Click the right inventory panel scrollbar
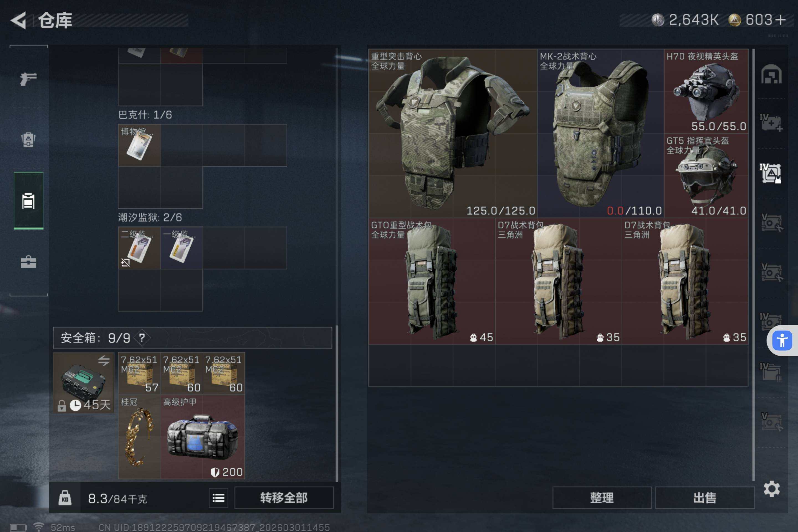This screenshot has width=798, height=532. click(754, 265)
